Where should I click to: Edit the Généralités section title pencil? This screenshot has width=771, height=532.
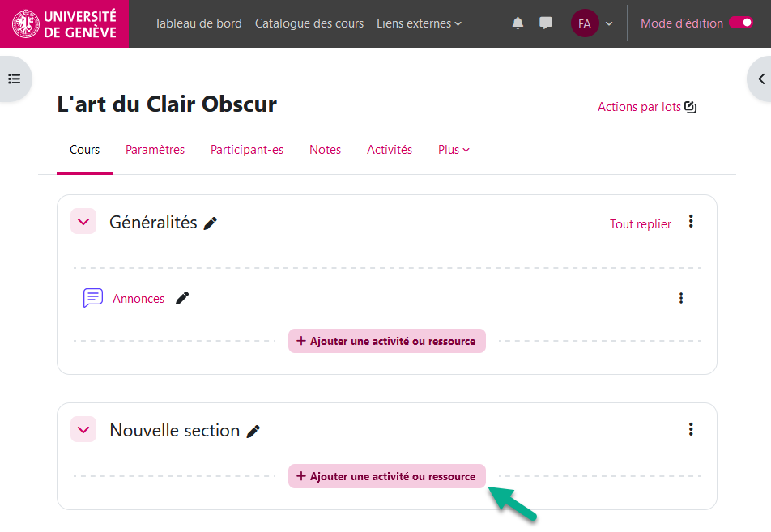[211, 223]
